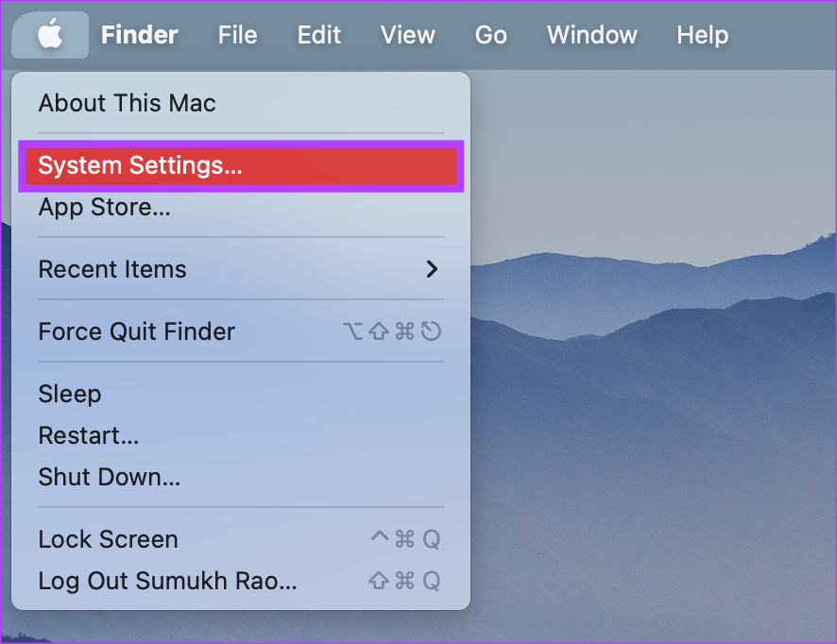
Task: Open the View menu
Action: 407,35
